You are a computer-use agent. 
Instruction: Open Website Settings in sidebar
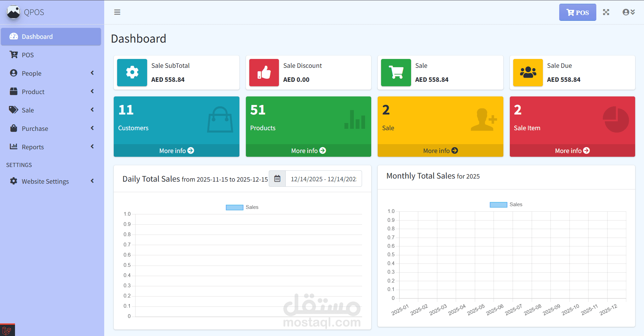[x=51, y=181]
